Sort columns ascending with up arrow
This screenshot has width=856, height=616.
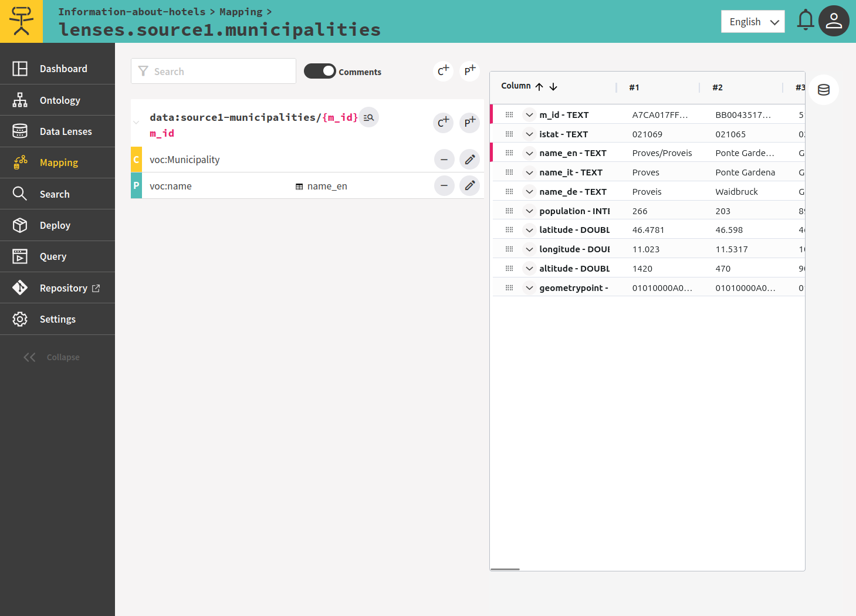point(539,87)
